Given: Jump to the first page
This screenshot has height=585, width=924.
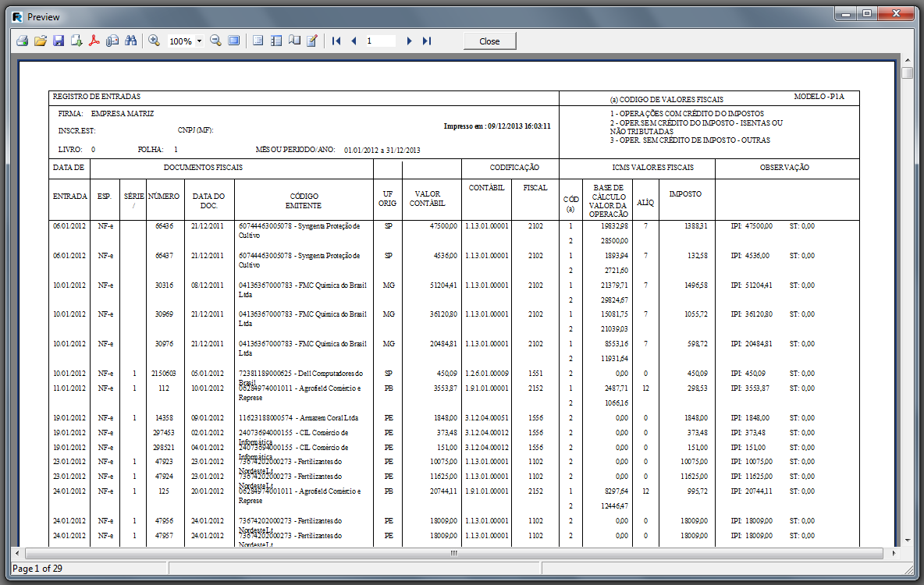Looking at the screenshot, I should point(336,41).
